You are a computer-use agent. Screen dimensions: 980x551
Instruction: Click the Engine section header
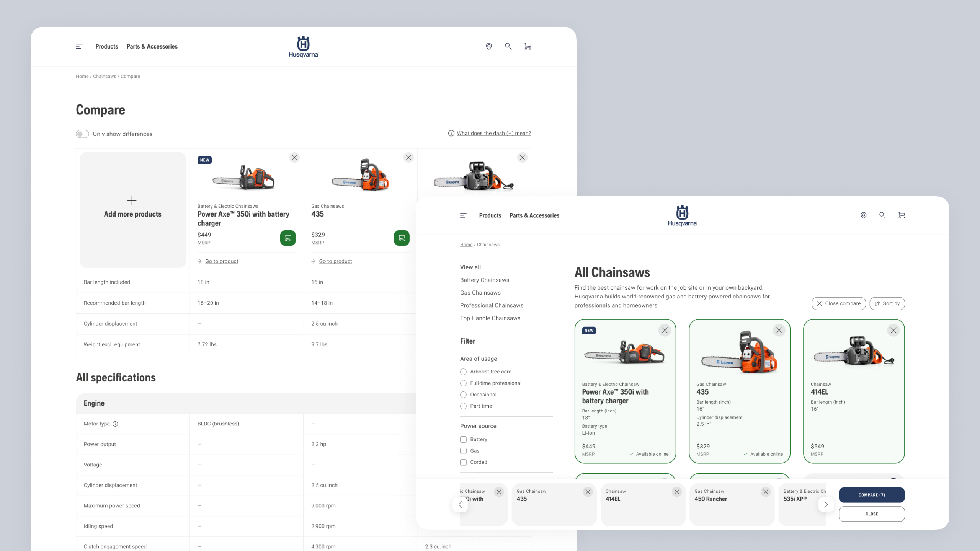[x=246, y=403]
